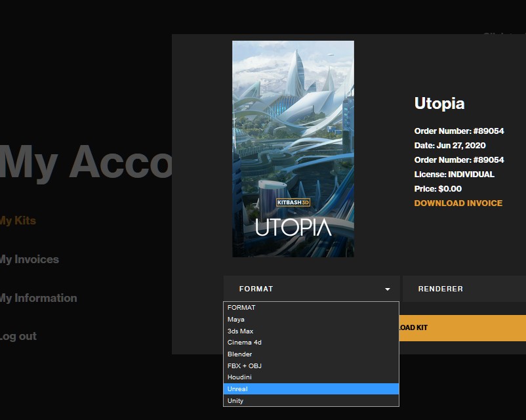Click the DOWNLOAD INVOICE link
The height and width of the screenshot is (420, 526).
(x=458, y=203)
